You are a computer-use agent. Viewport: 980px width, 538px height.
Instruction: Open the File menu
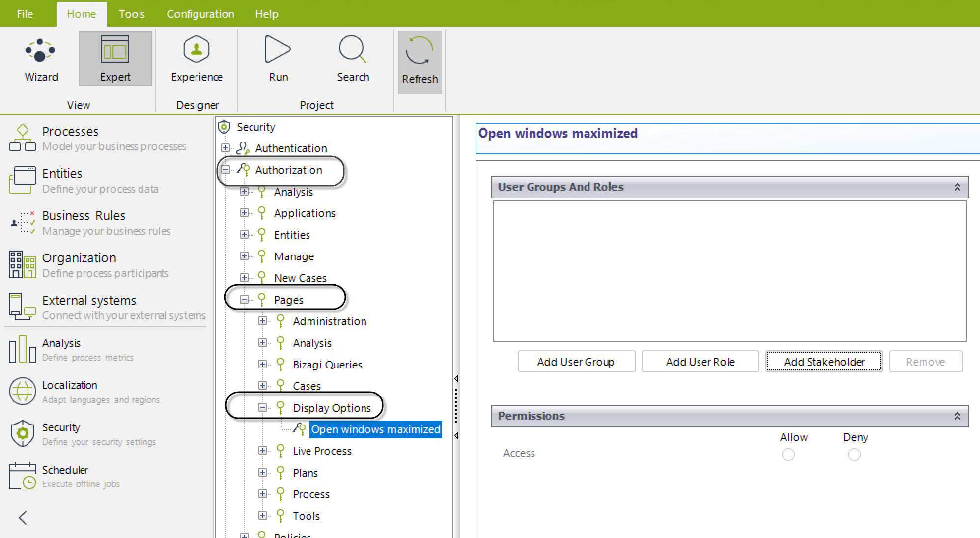[25, 14]
